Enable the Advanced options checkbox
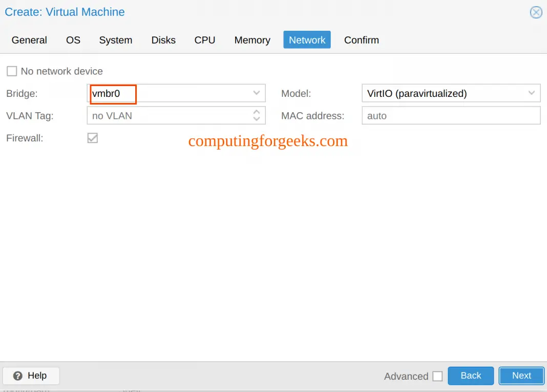 pos(438,376)
